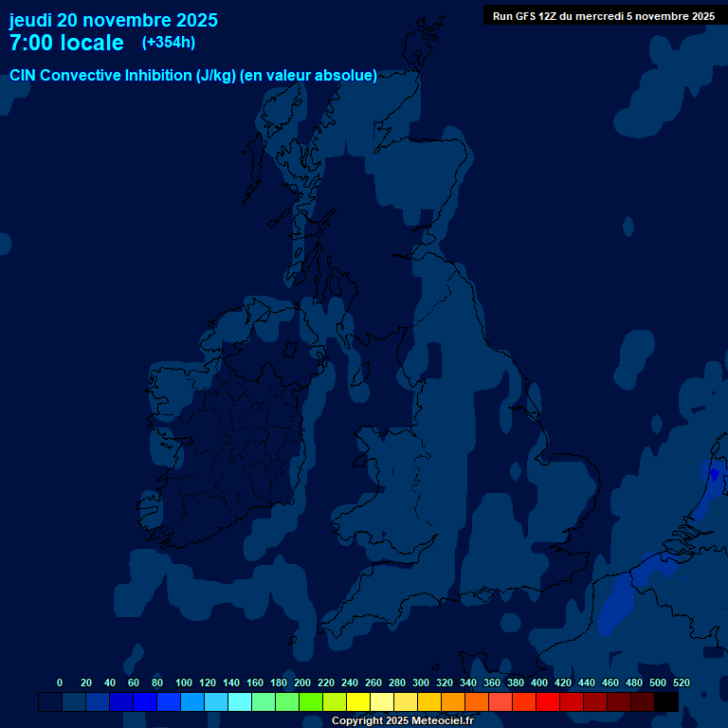Select the gold swatch between 300 and 320
This screenshot has height=728, width=728.
[429, 702]
